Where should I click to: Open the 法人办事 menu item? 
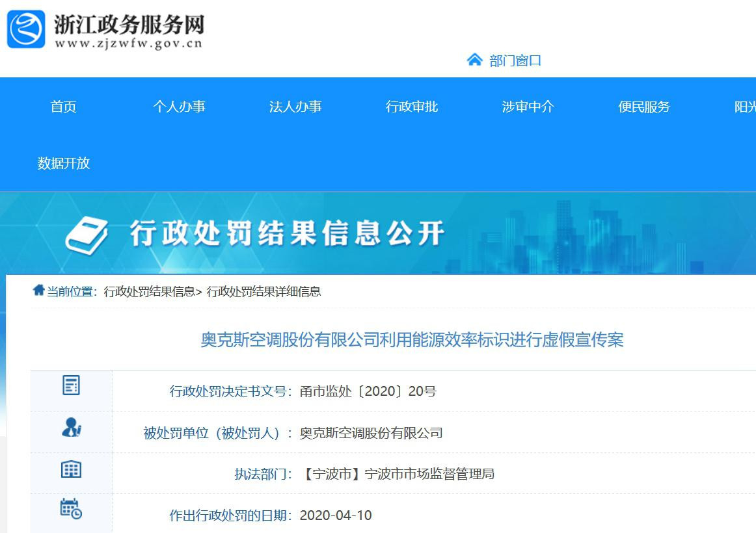(295, 107)
